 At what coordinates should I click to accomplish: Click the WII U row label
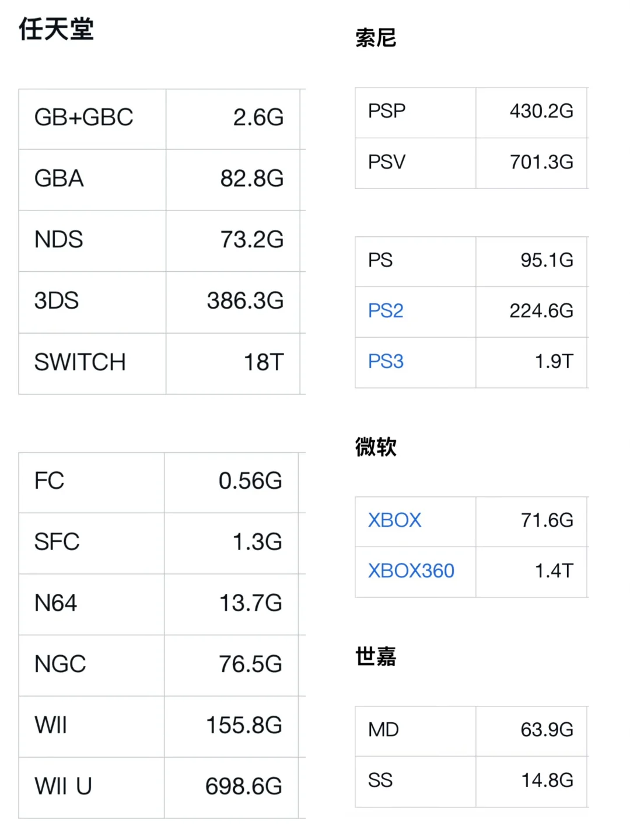click(63, 787)
